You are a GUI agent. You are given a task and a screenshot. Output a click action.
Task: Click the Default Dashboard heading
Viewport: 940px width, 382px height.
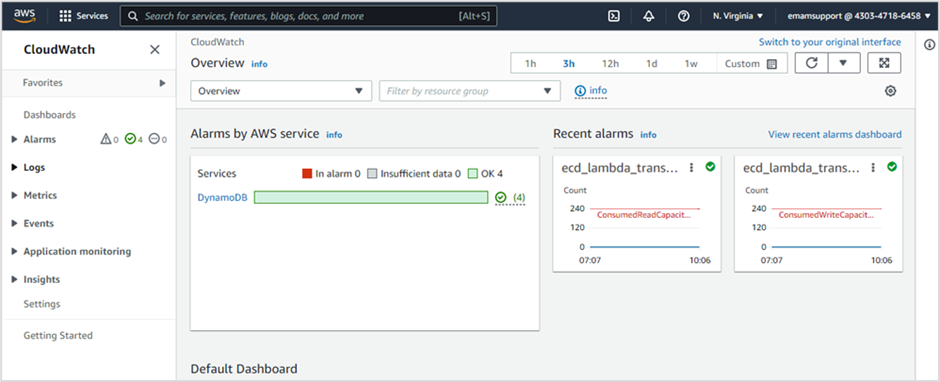[244, 368]
